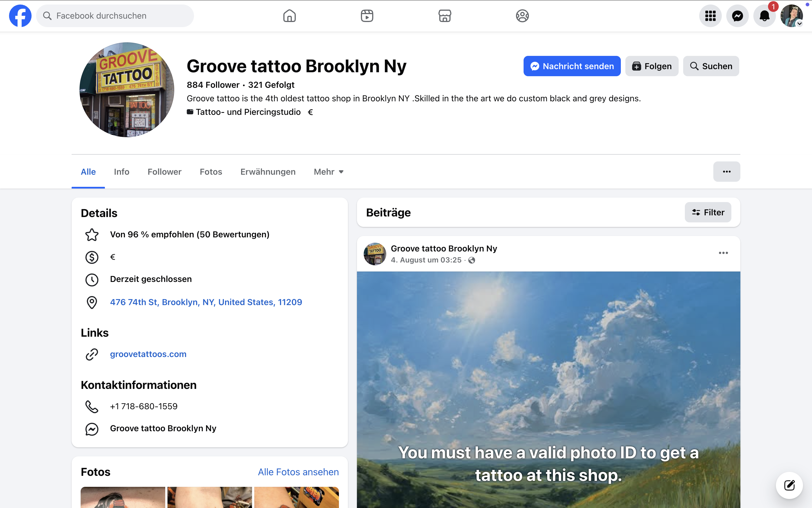
Task: Click the phone number +1 718-680-1559
Action: coord(144,406)
